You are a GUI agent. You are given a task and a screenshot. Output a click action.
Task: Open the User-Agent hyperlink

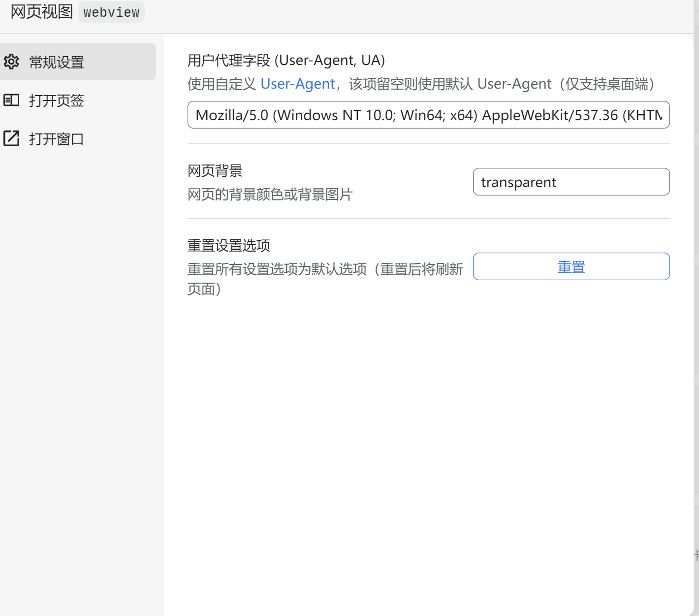pos(298,84)
